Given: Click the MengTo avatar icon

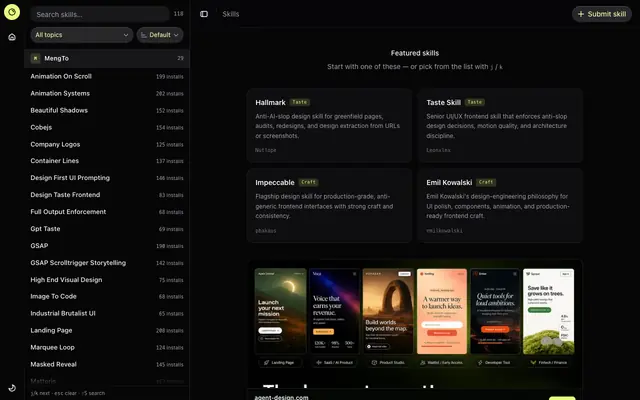Looking at the screenshot, I should (x=36, y=58).
